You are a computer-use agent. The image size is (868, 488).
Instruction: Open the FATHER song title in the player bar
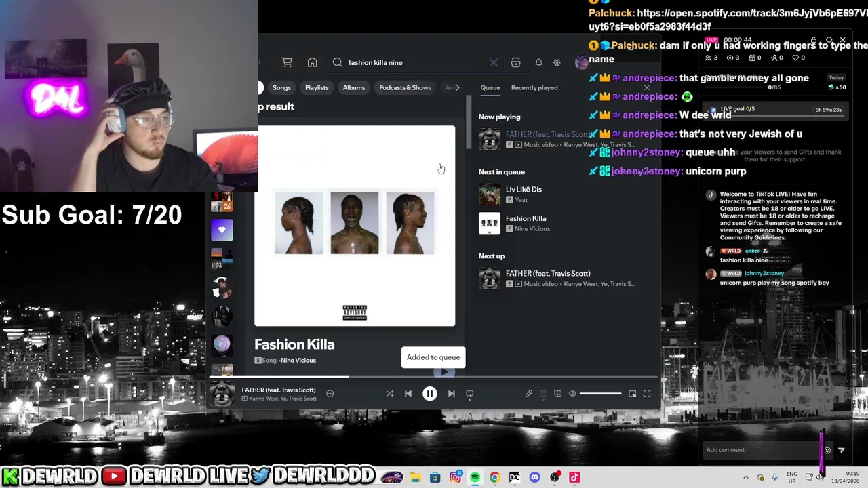[279, 390]
